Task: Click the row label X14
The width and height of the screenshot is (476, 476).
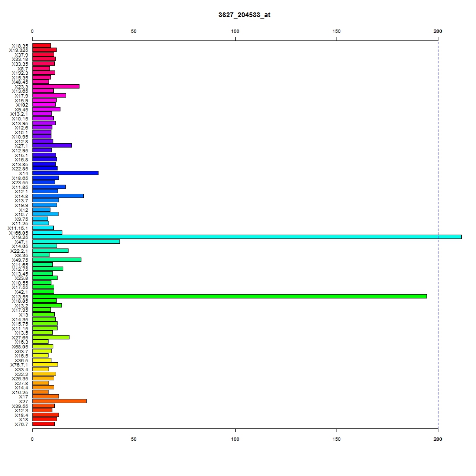Action: pyautogui.click(x=24, y=173)
